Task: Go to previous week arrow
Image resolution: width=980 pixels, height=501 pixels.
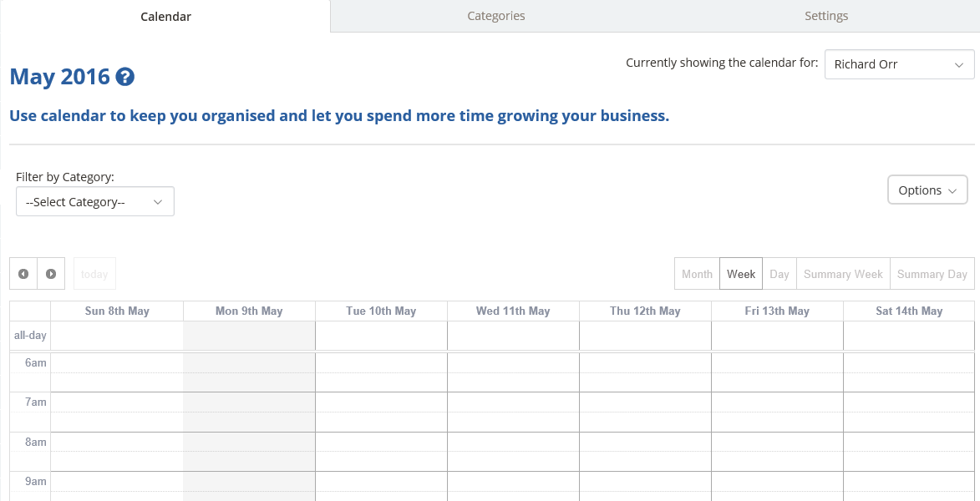Action: pos(23,274)
